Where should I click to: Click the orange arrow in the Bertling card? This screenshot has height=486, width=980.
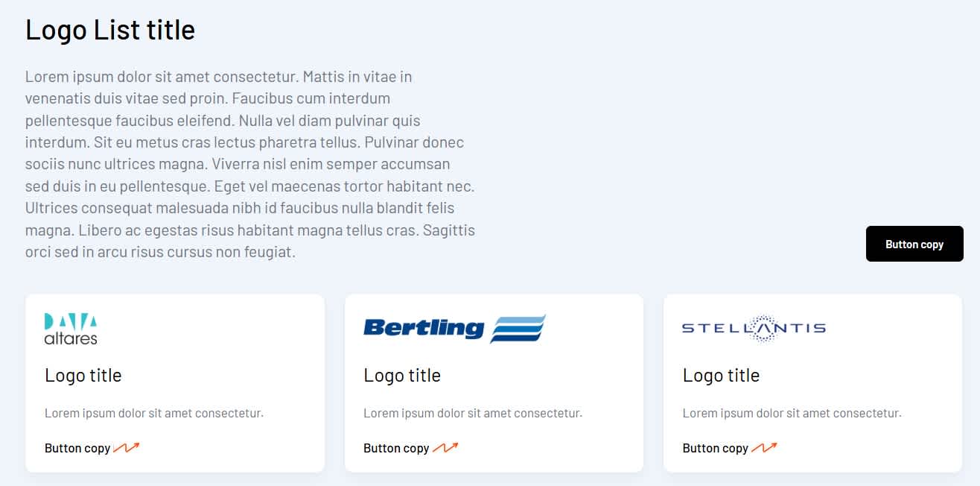click(445, 448)
